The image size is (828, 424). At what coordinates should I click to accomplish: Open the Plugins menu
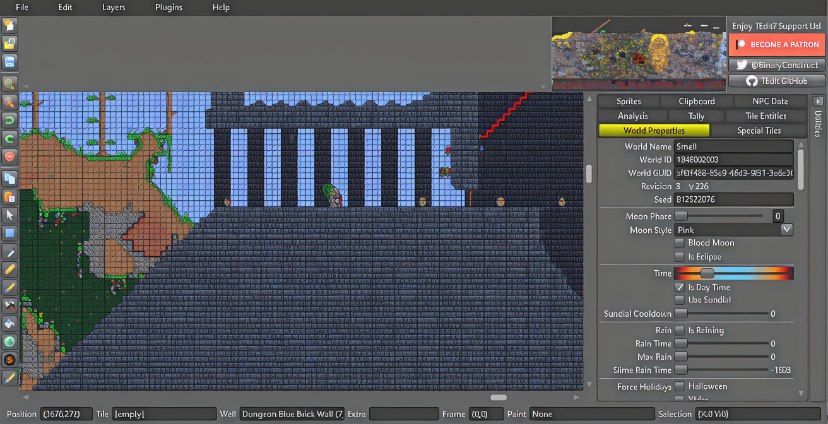pos(168,7)
